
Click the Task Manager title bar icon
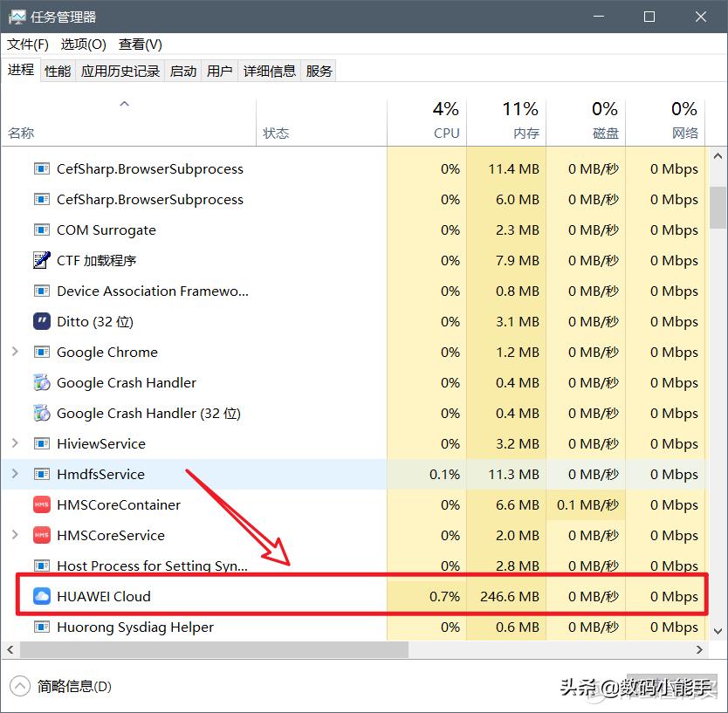pyautogui.click(x=17, y=16)
